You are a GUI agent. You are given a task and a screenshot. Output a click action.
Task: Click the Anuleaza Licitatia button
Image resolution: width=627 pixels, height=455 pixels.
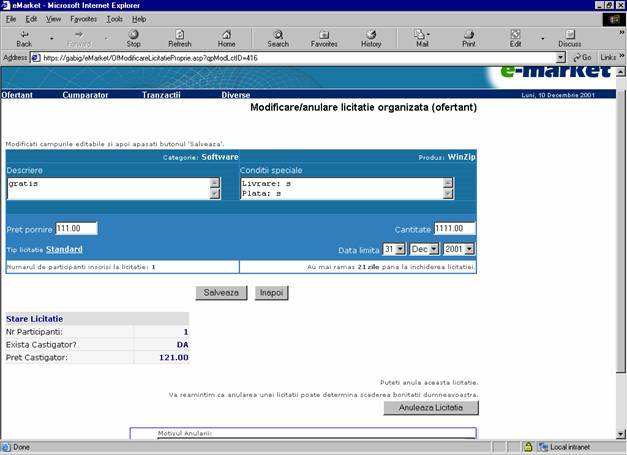[431, 408]
